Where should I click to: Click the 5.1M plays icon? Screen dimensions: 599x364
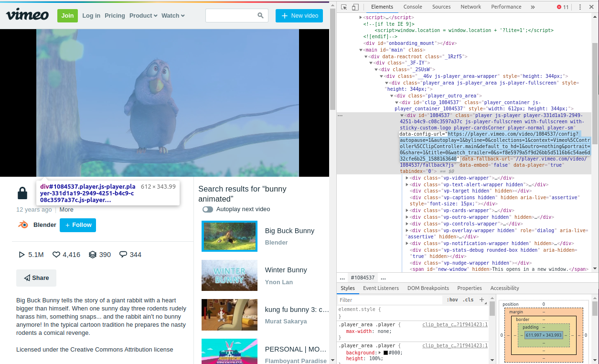click(x=21, y=255)
